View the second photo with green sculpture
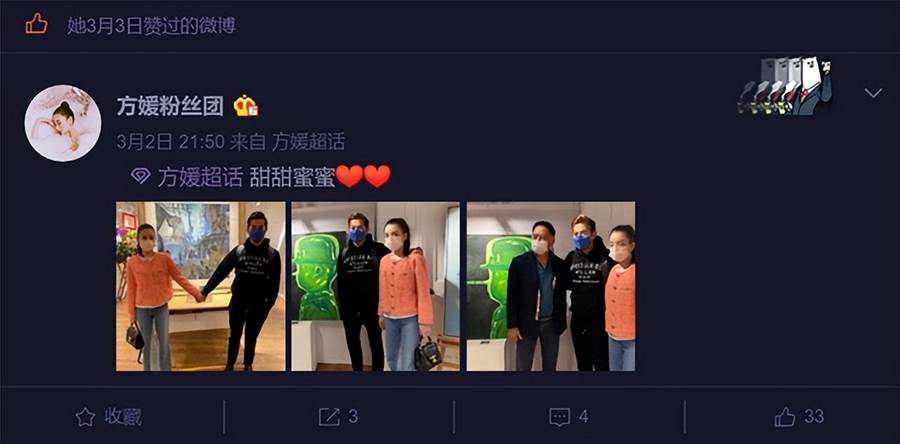This screenshot has height=444, width=900. (375, 286)
